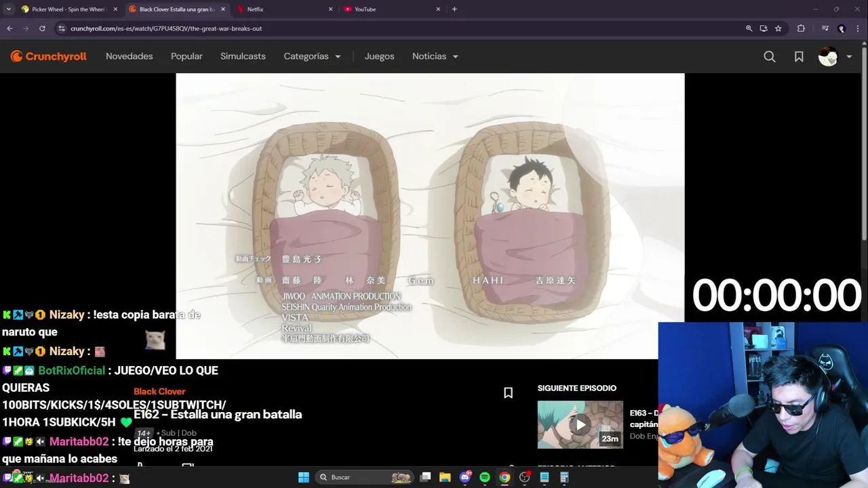The width and height of the screenshot is (868, 488).
Task: Play the next episode thumbnail
Action: [580, 425]
